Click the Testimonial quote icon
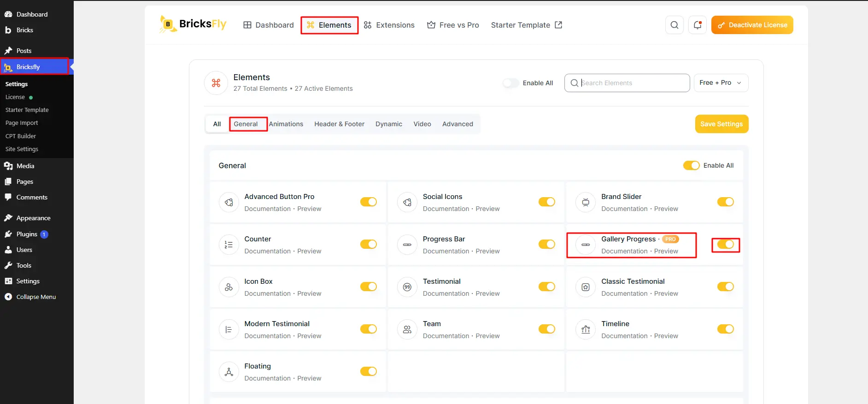868x404 pixels. coord(407,287)
